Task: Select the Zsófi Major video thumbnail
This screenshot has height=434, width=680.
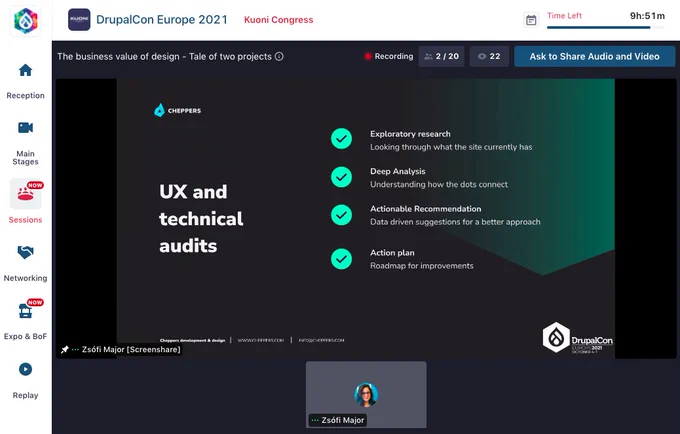Action: click(x=366, y=395)
